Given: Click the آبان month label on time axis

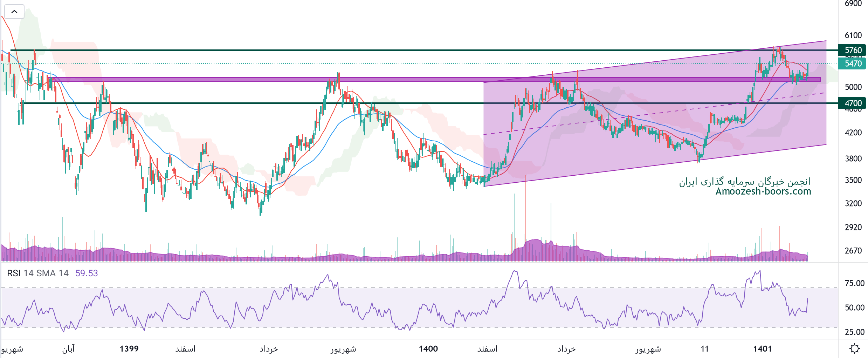Looking at the screenshot, I should 68,349.
